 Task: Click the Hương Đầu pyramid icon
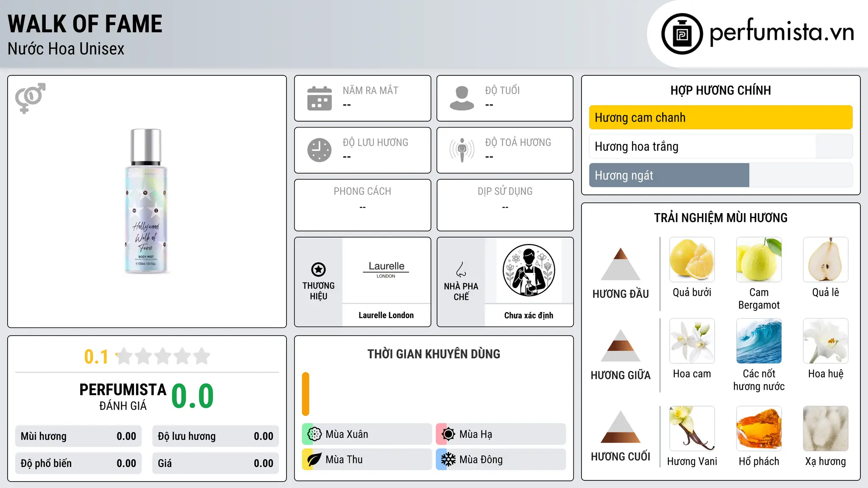tap(620, 264)
